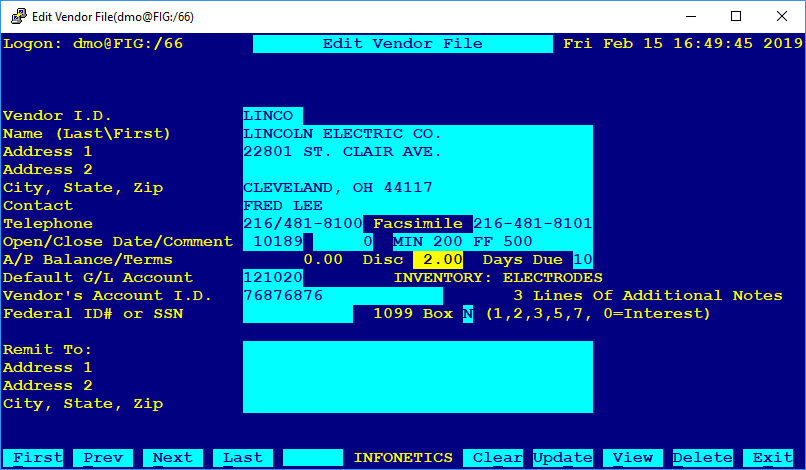This screenshot has width=806, height=470.
Task: Click the A/P balance value 0.00
Action: tap(323, 260)
